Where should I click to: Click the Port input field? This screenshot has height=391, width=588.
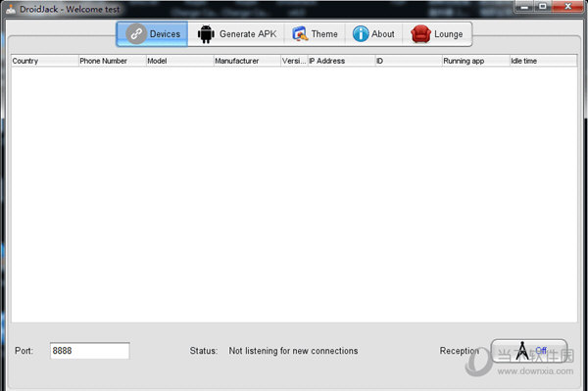pyautogui.click(x=89, y=351)
